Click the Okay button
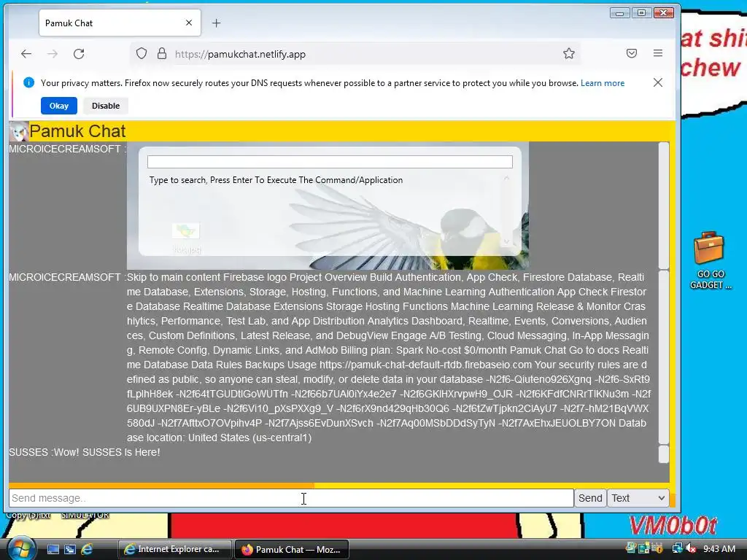Screen dimensions: 747x560 coord(58,106)
